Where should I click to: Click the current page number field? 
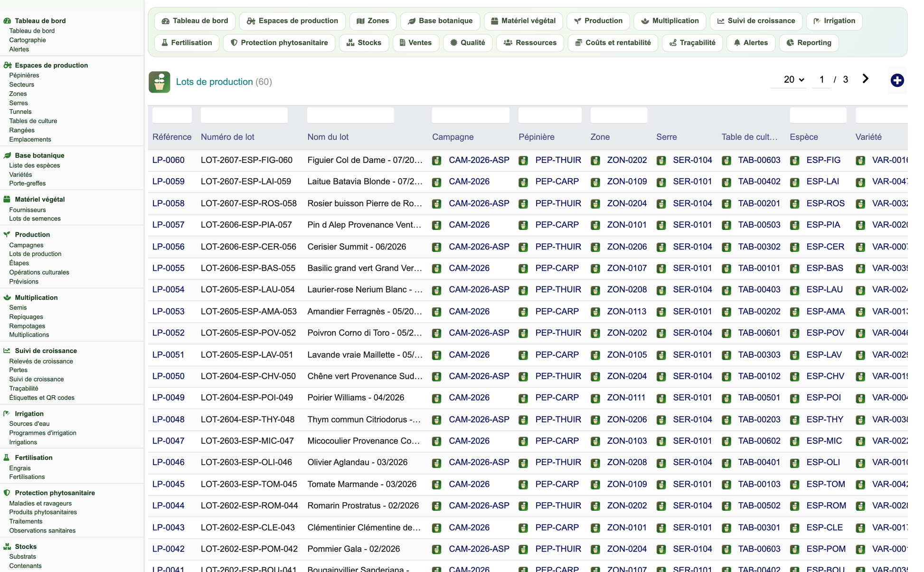click(x=821, y=79)
